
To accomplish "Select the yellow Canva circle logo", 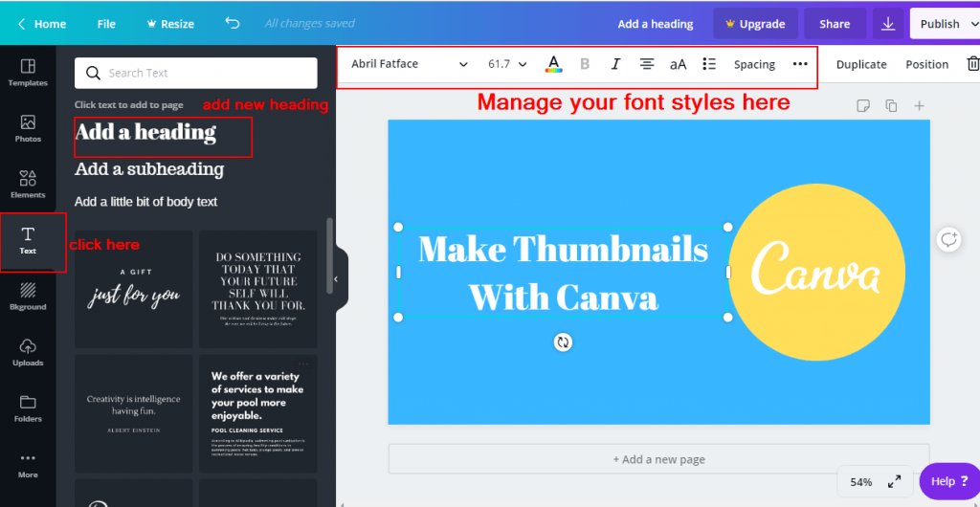I will 816,273.
